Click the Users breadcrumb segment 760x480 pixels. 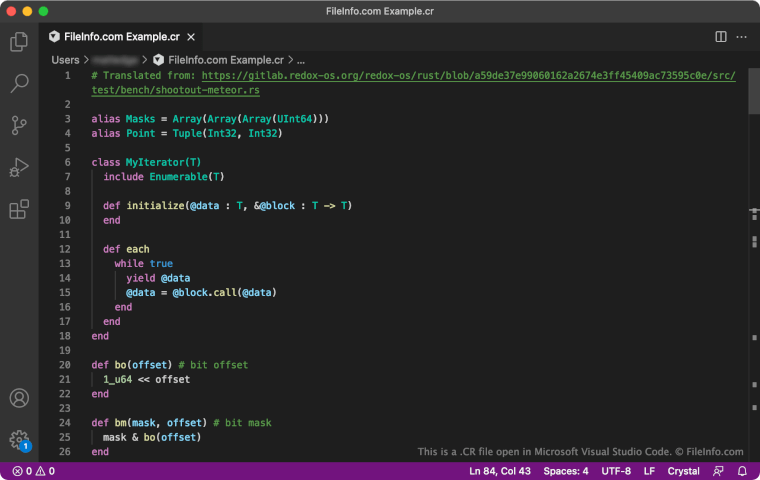pos(65,60)
